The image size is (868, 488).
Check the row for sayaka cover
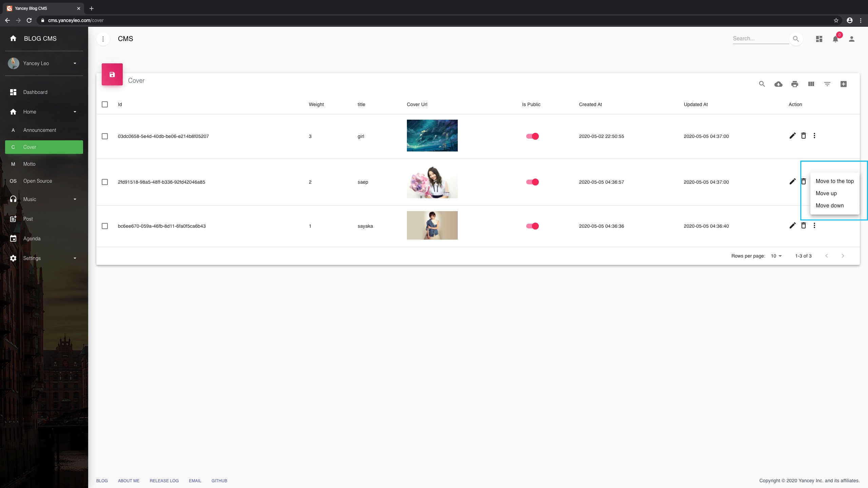coord(105,226)
